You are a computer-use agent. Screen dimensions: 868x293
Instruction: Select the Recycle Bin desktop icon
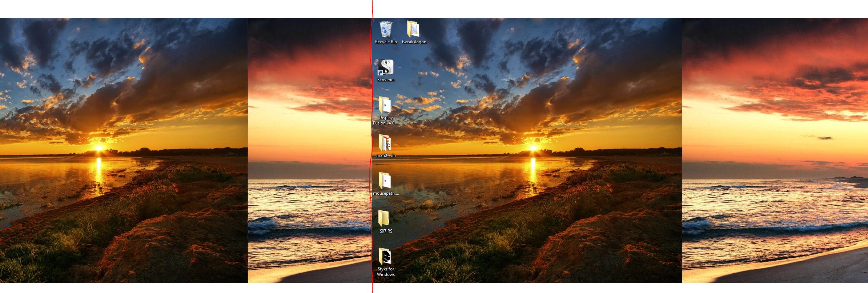pos(386,29)
